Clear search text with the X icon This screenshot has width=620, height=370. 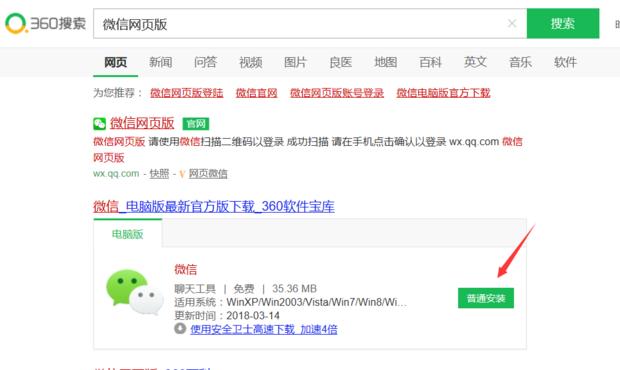click(512, 24)
